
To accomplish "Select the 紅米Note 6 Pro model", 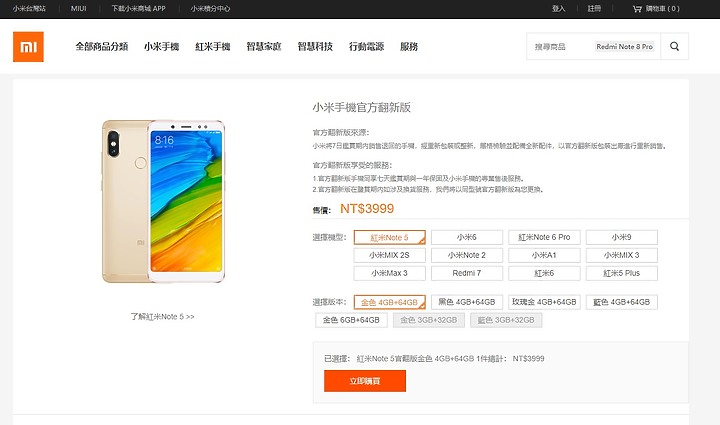I will tap(544, 237).
